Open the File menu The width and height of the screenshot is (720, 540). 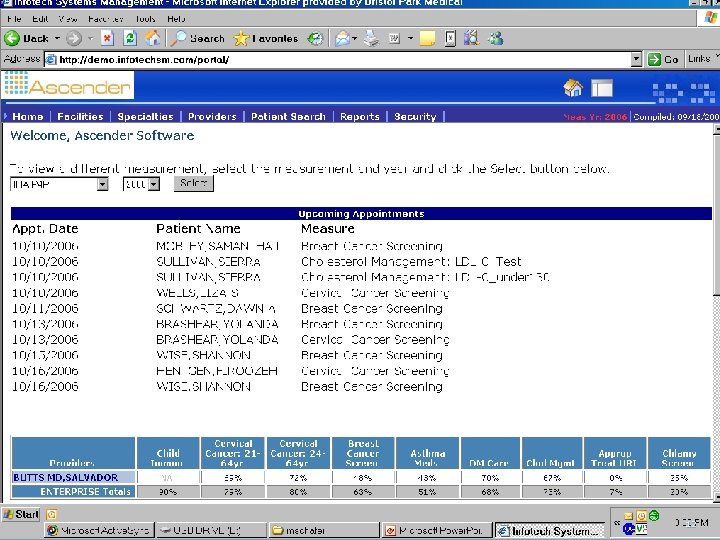click(14, 19)
